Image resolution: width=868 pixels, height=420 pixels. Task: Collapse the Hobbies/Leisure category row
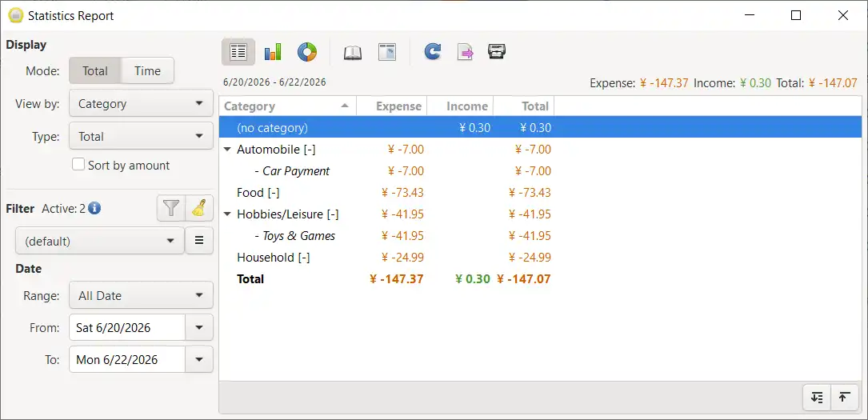[227, 214]
